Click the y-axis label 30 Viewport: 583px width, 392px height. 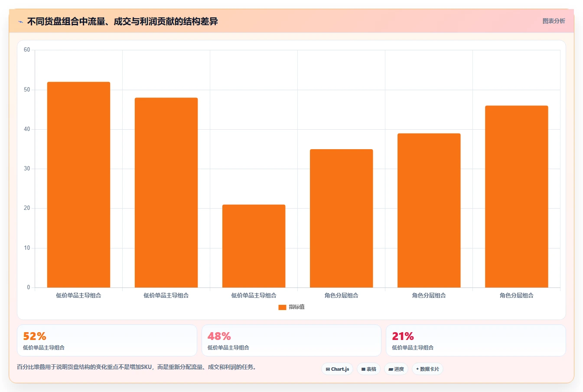(27, 169)
